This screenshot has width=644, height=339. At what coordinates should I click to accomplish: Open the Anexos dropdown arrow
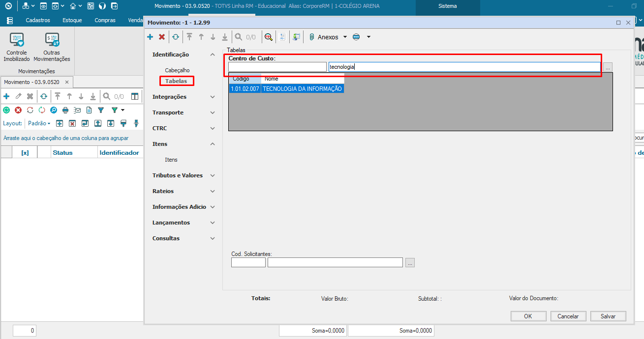coord(345,37)
